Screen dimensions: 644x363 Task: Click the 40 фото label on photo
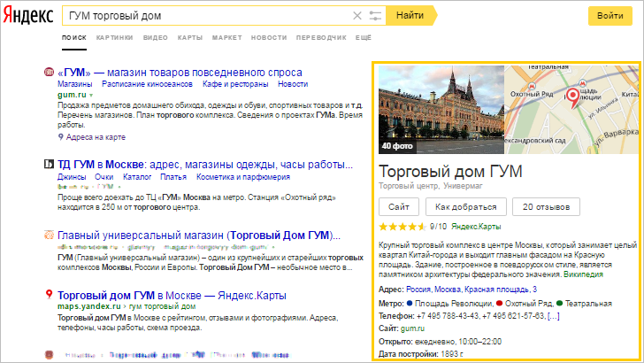pos(397,146)
